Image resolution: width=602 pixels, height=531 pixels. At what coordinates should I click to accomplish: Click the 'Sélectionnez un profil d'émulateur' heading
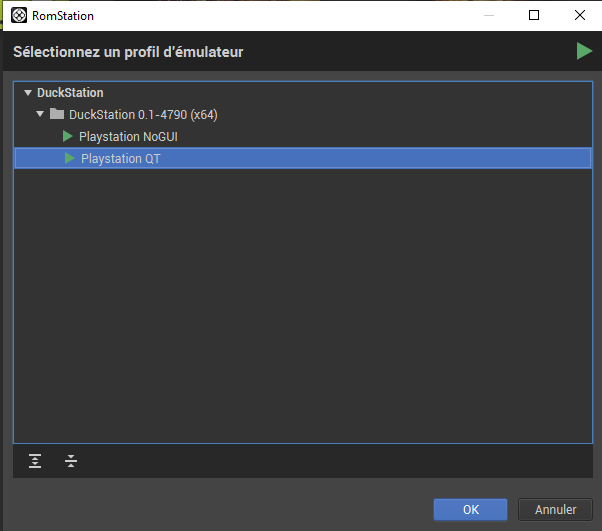pos(128,51)
